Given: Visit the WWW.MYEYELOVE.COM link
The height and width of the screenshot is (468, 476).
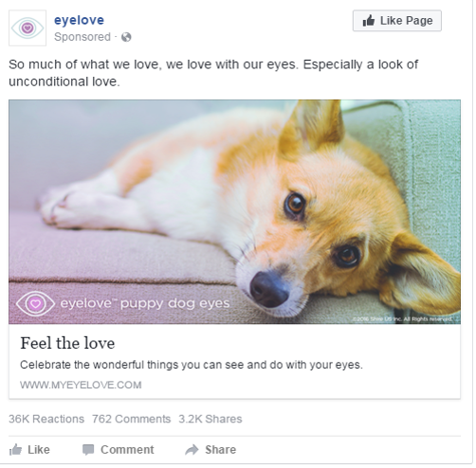Looking at the screenshot, I should point(81,385).
